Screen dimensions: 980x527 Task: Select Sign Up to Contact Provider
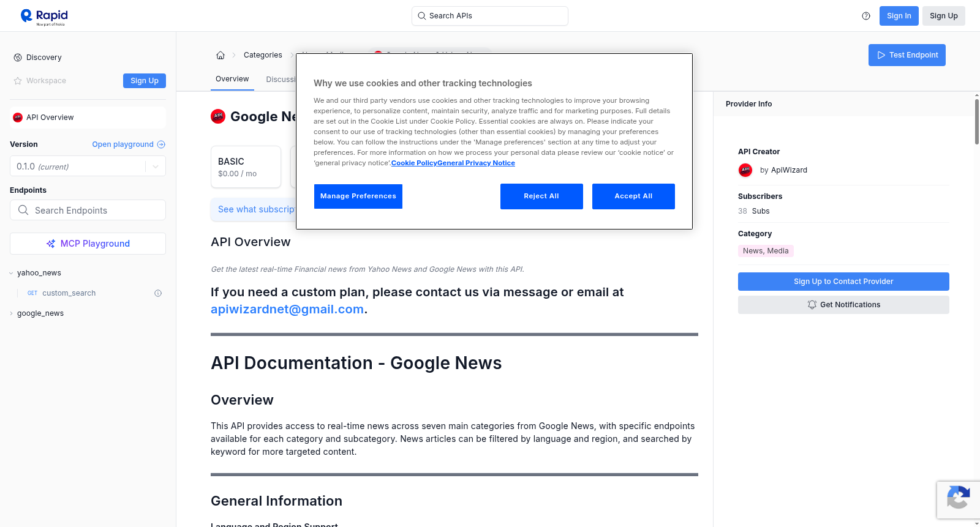pos(843,282)
